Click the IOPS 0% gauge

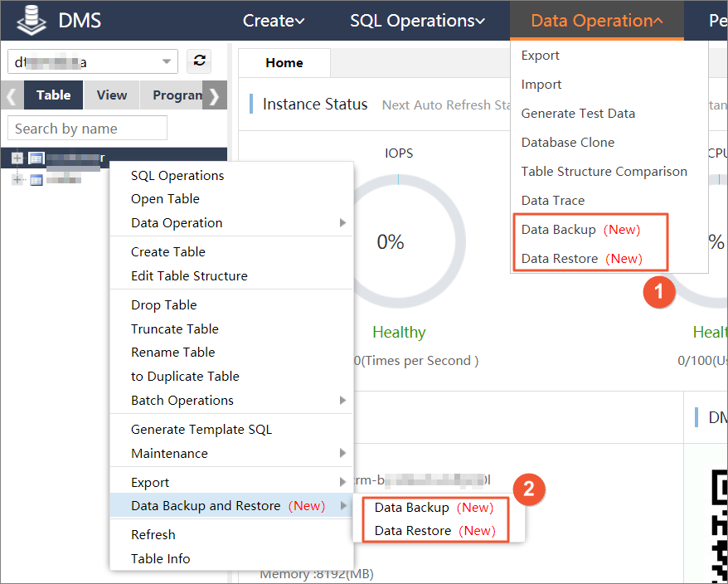[398, 241]
